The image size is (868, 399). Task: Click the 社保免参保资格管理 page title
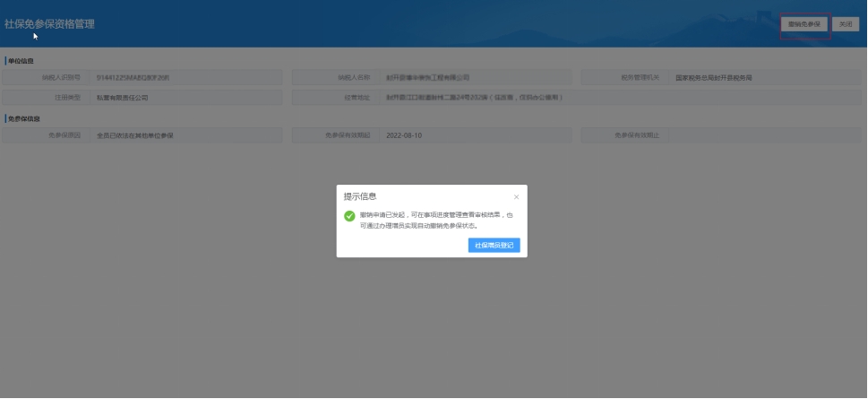[x=49, y=24]
